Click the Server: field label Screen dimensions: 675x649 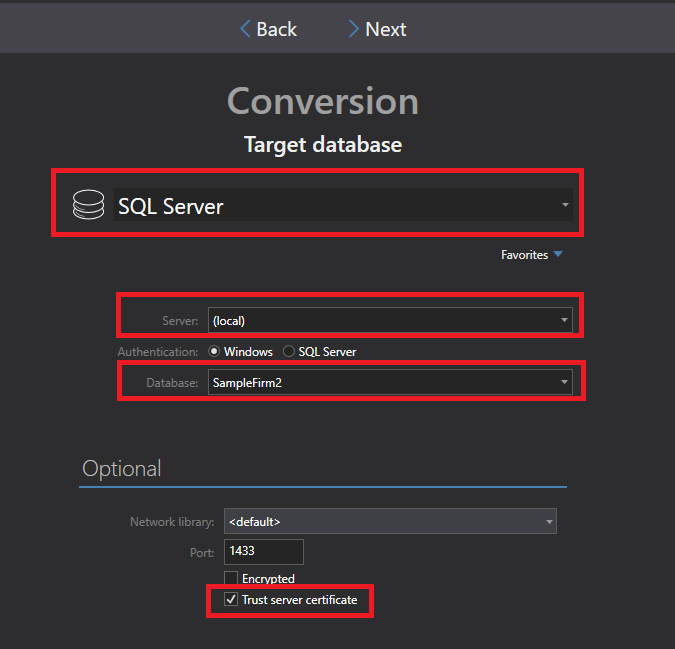(180, 321)
